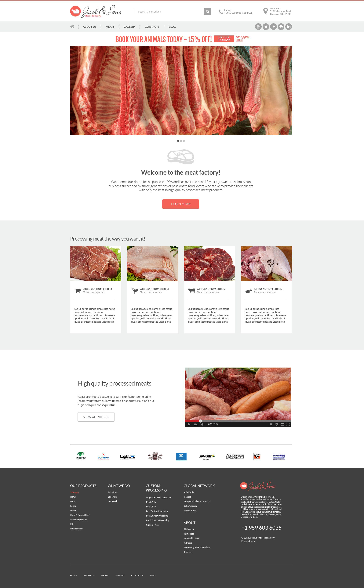The image size is (364, 588).
Task: Click the GALLERY tab in navigation
Action: [x=130, y=27]
